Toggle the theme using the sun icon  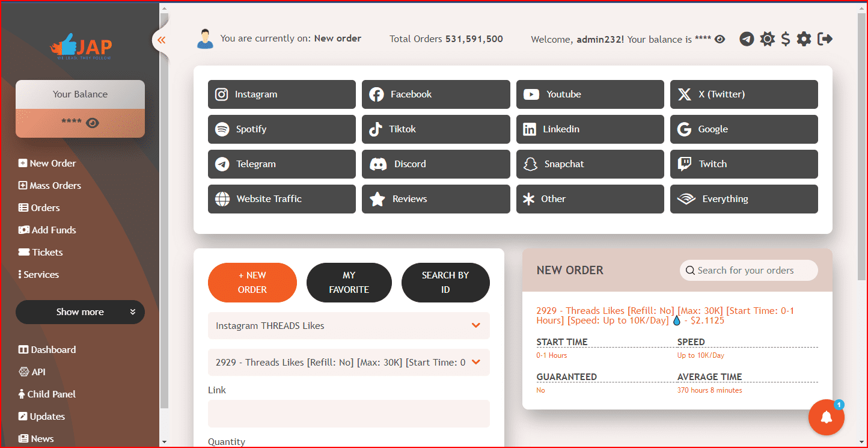[x=767, y=38]
